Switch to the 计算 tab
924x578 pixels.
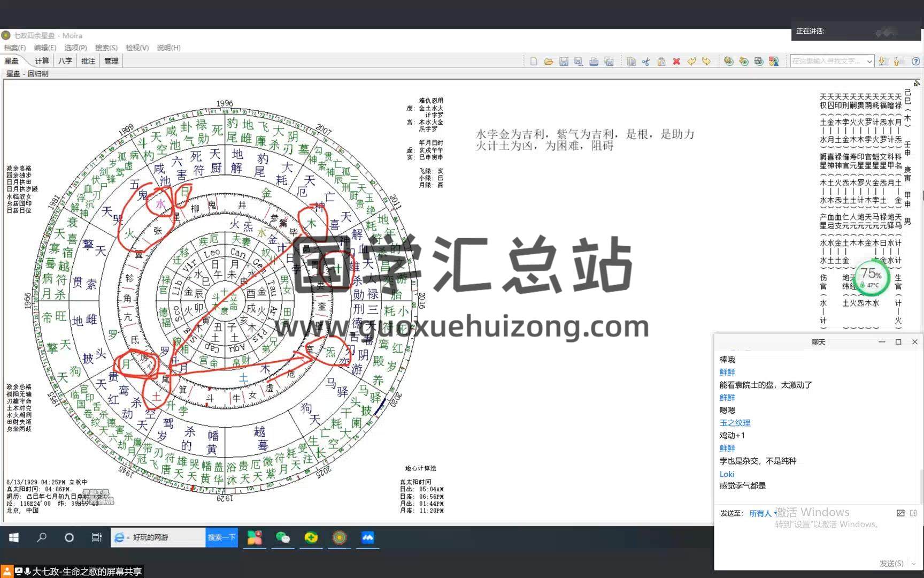click(x=42, y=61)
